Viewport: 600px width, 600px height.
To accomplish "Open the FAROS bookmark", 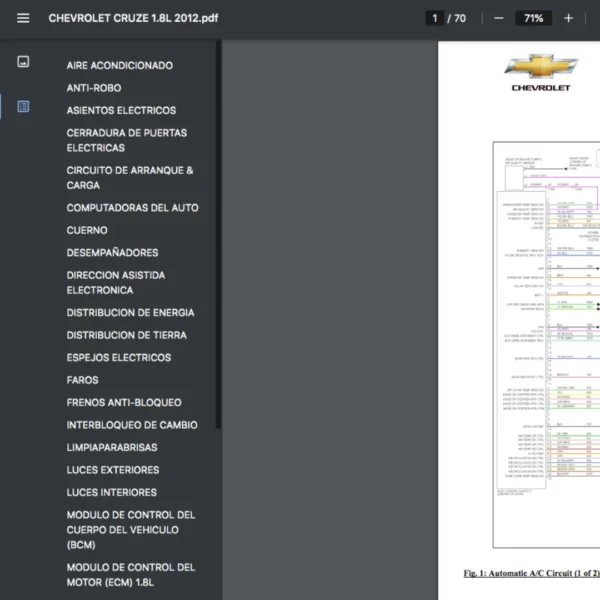I will tap(82, 380).
